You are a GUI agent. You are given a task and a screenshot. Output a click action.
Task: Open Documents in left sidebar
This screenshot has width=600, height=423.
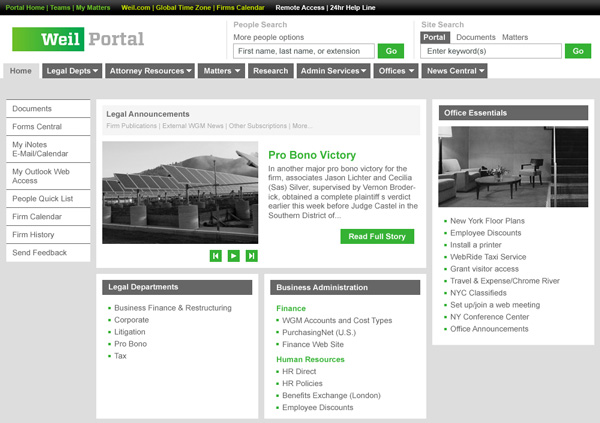[x=48, y=109]
